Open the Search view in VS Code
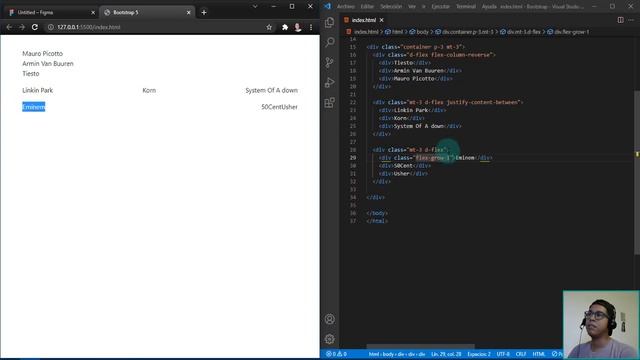Screen dimensions: 640x360 330,42
